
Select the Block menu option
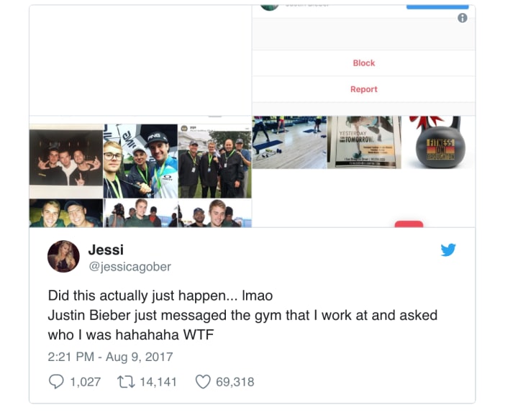(364, 63)
